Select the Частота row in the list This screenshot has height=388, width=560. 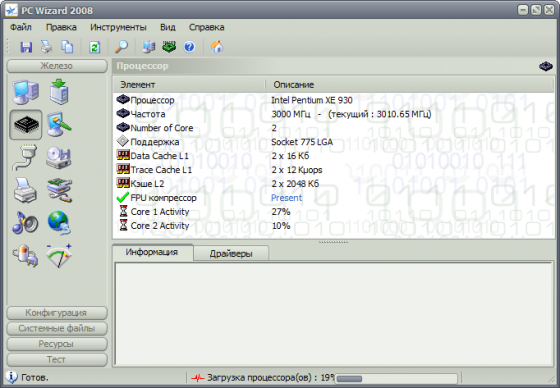tap(333, 114)
